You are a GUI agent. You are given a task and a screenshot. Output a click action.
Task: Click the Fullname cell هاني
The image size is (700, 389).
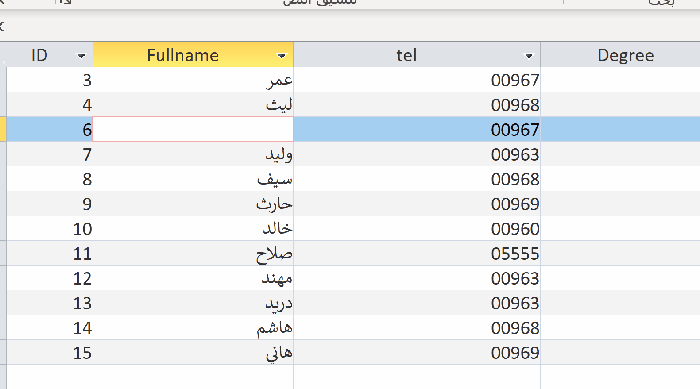click(x=193, y=353)
